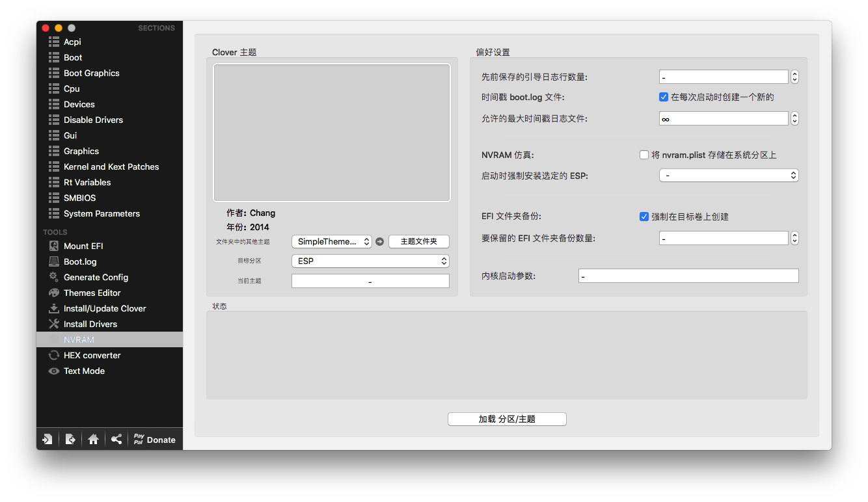
Task: Click the Devices section list icon
Action: 54,104
